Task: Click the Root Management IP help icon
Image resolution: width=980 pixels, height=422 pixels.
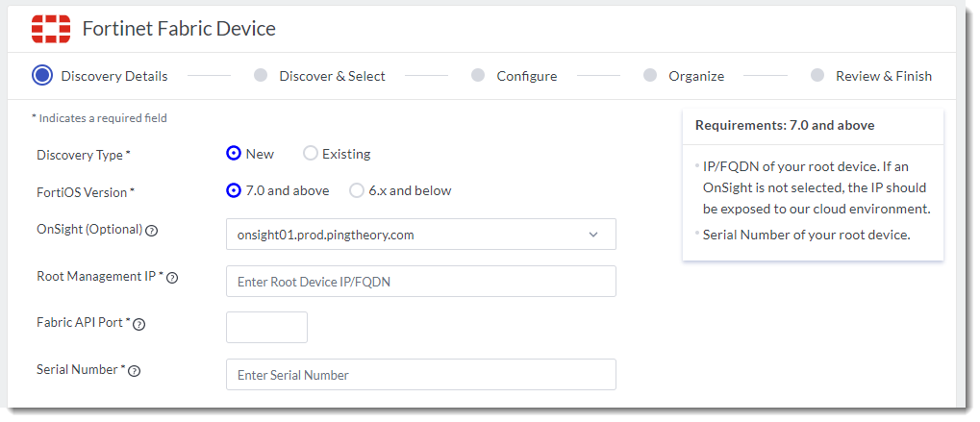Action: pyautogui.click(x=173, y=278)
